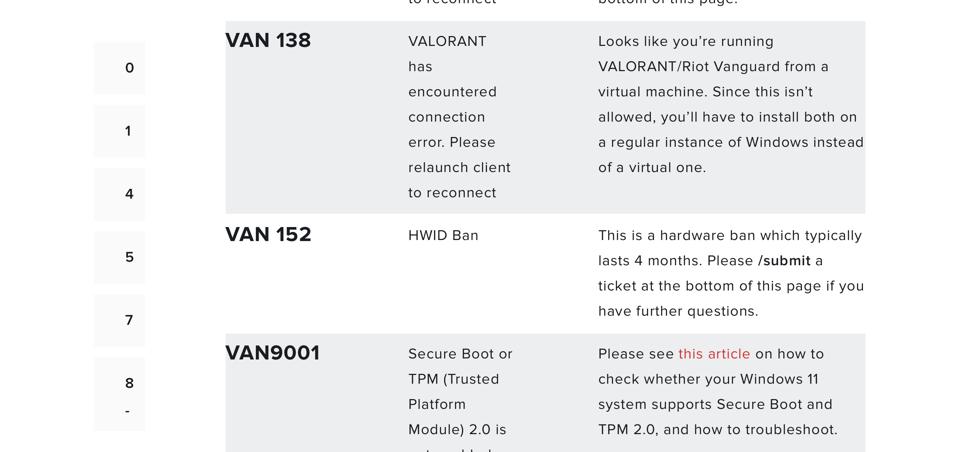Click the "VALORANT has encountered connection error" cell

pos(459,117)
